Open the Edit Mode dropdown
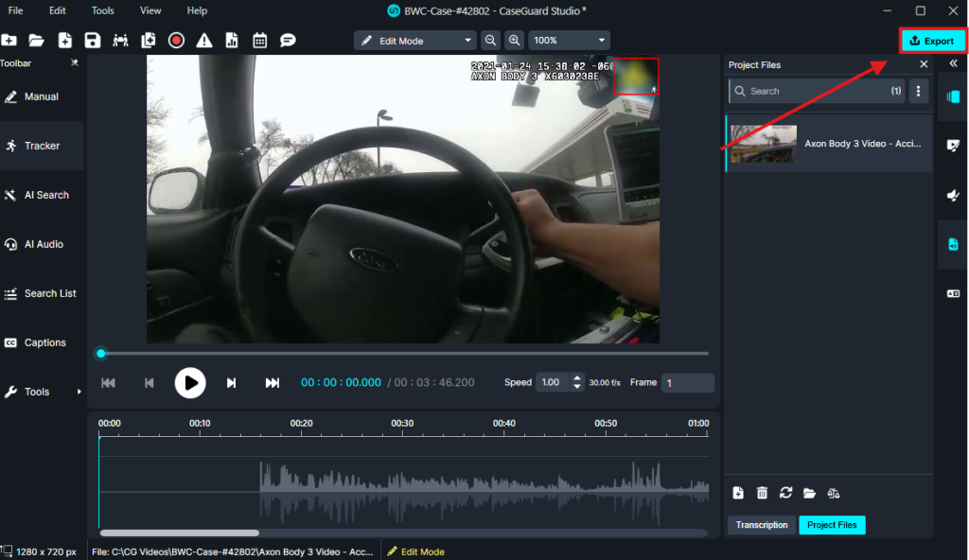Image resolution: width=969 pixels, height=560 pixels. coord(414,41)
